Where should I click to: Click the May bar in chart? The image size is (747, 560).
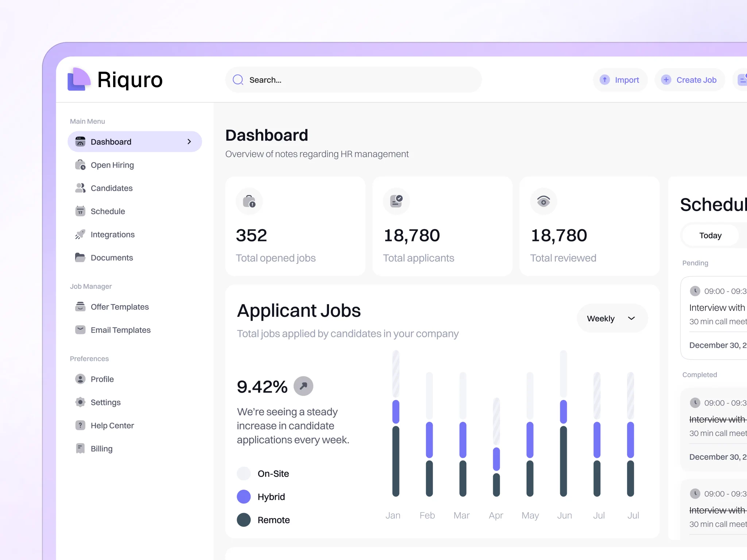coord(530,434)
